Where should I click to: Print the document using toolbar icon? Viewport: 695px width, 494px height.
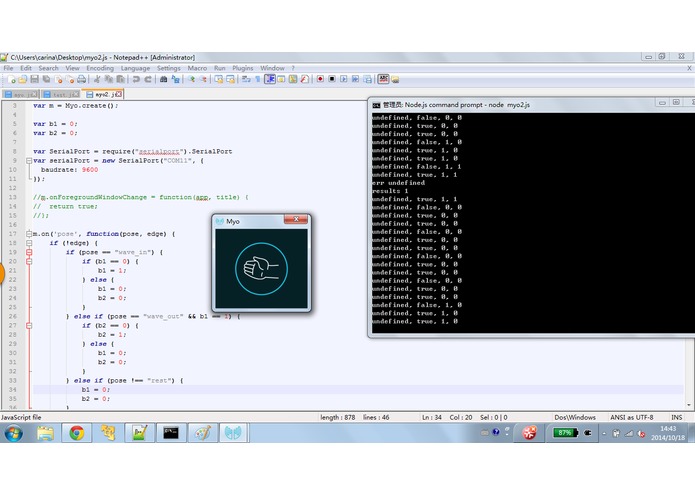[x=82, y=79]
